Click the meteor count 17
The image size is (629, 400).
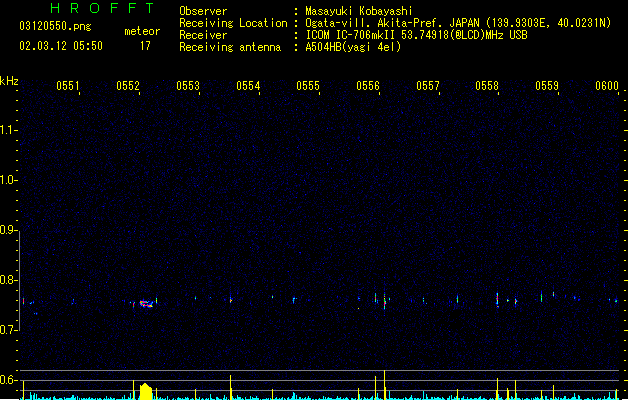tap(145, 46)
